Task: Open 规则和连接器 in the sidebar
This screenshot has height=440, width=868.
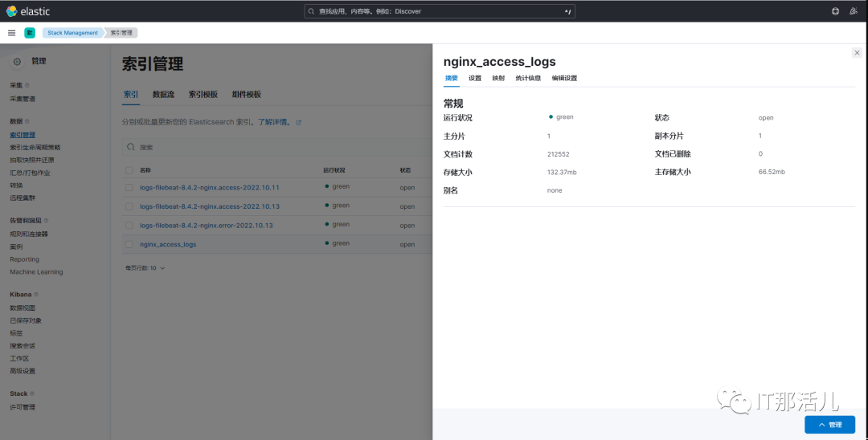Action: point(29,234)
